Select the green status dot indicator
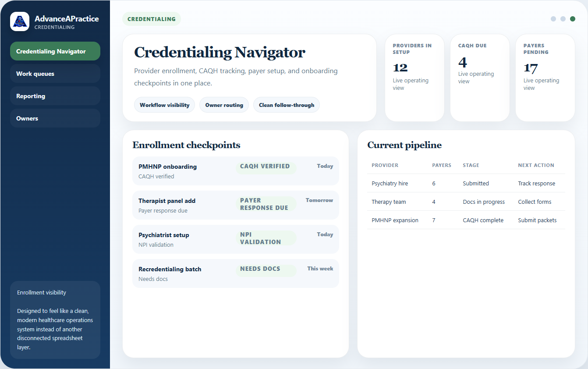Viewport: 588px width, 369px height. point(573,19)
